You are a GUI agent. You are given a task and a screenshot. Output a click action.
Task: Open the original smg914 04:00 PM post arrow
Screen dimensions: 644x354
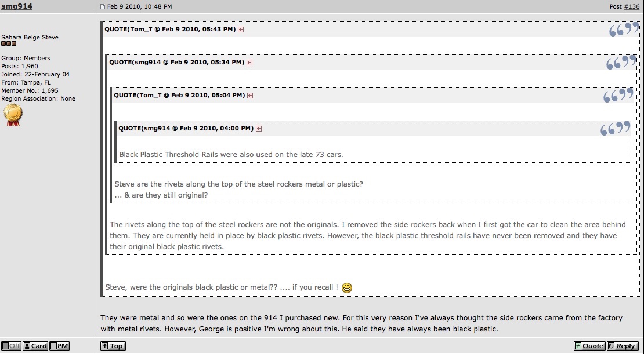pyautogui.click(x=259, y=129)
